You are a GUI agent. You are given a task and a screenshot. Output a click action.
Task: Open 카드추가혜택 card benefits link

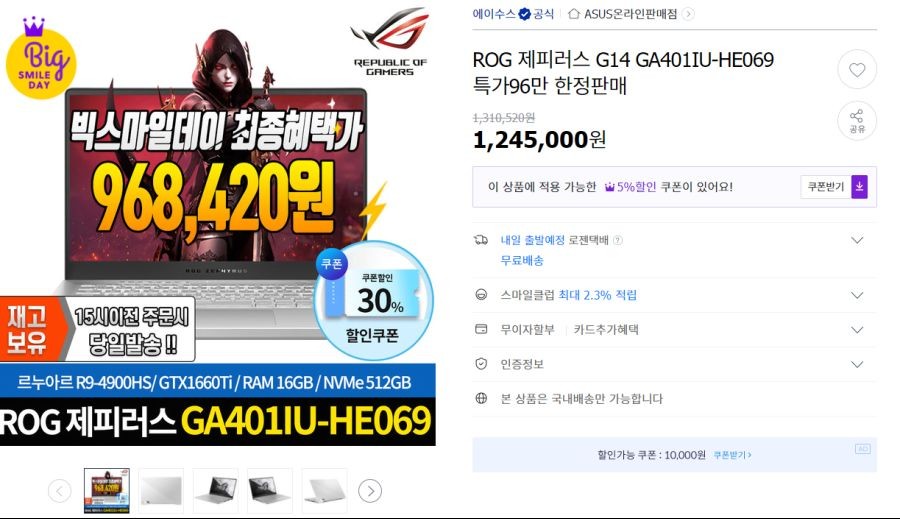pos(606,330)
